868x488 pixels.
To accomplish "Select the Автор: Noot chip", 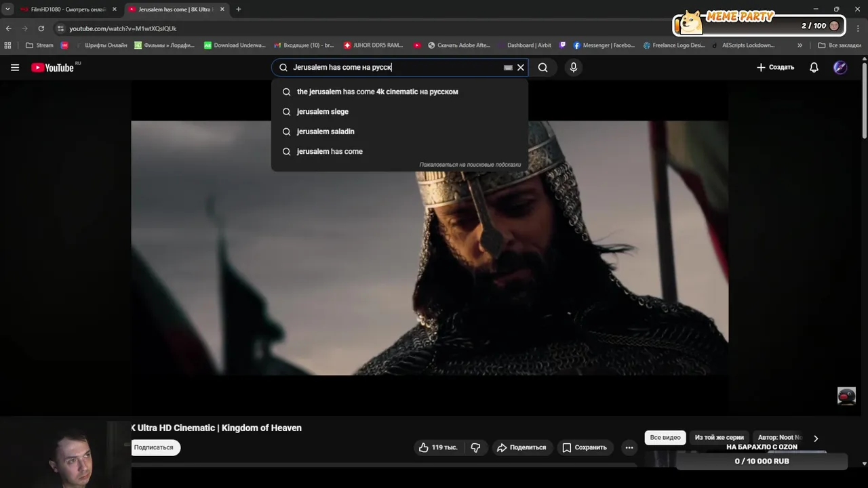I will [x=780, y=437].
